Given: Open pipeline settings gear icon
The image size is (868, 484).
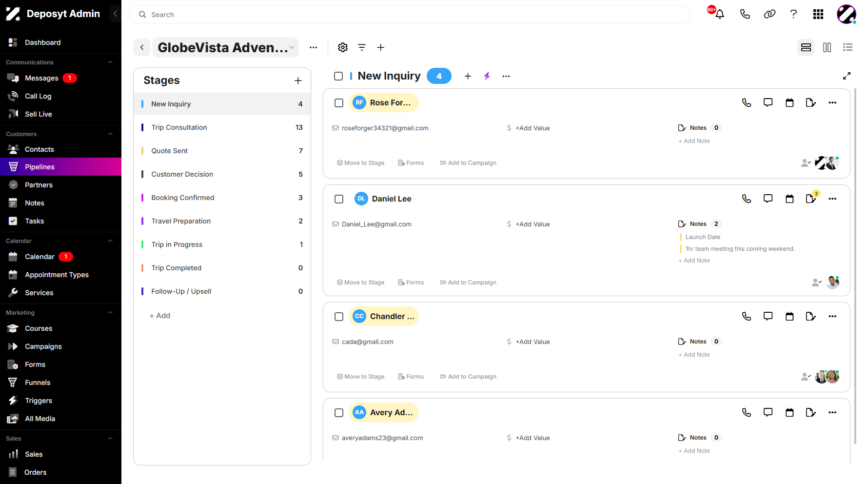Looking at the screenshot, I should click(343, 47).
